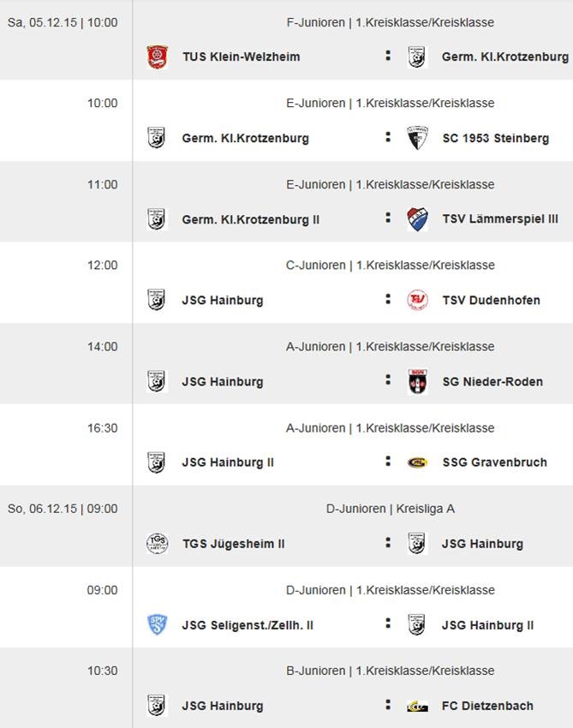
Task: Click the SG Nieder-Roden club crest
Action: (x=417, y=382)
